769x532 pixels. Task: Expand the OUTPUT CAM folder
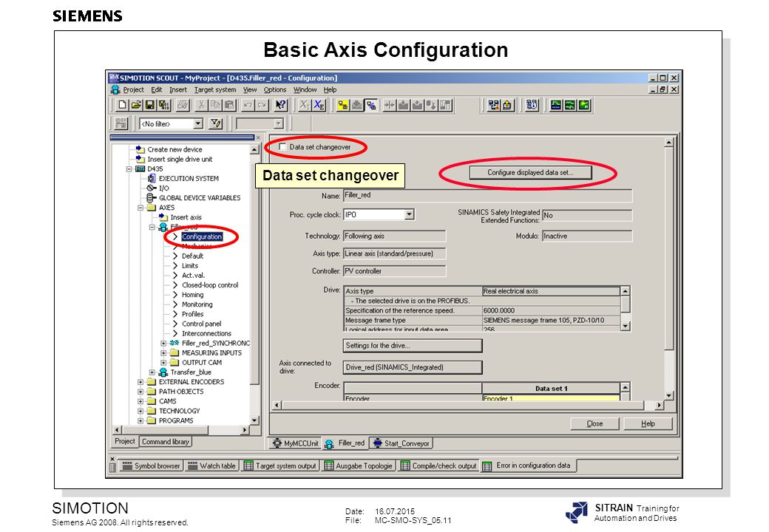pyautogui.click(x=163, y=363)
